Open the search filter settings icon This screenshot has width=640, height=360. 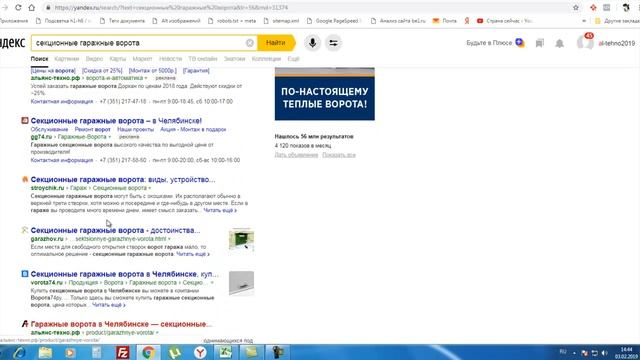point(333,43)
